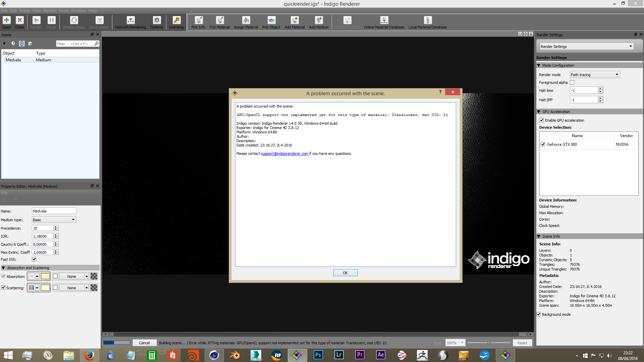Screen dimensions: 644x362
Task: Toggle the Foreground alpha checkbox
Action: 572,82
